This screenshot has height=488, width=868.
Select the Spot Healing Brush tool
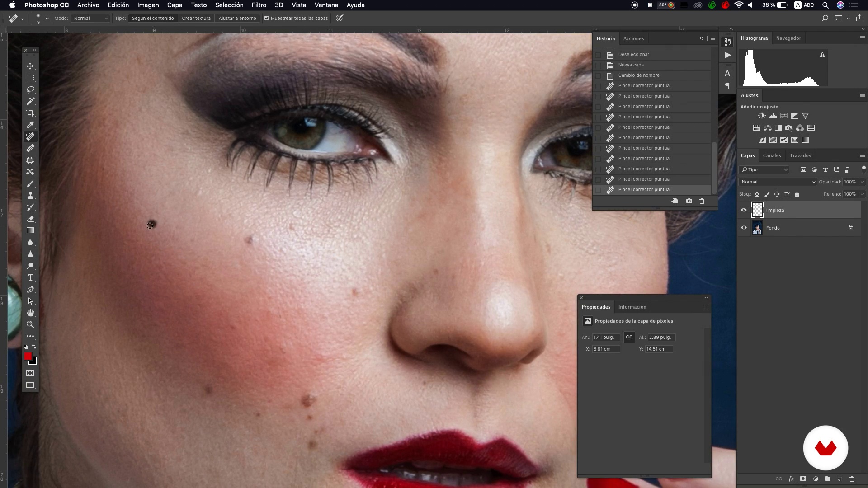tap(30, 136)
